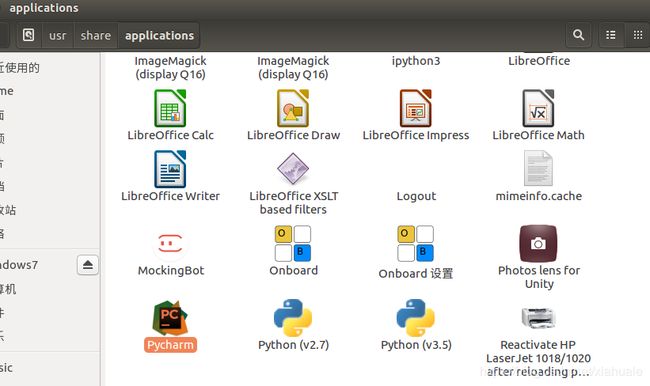Click the Photos lens for Unity icon

(x=538, y=243)
